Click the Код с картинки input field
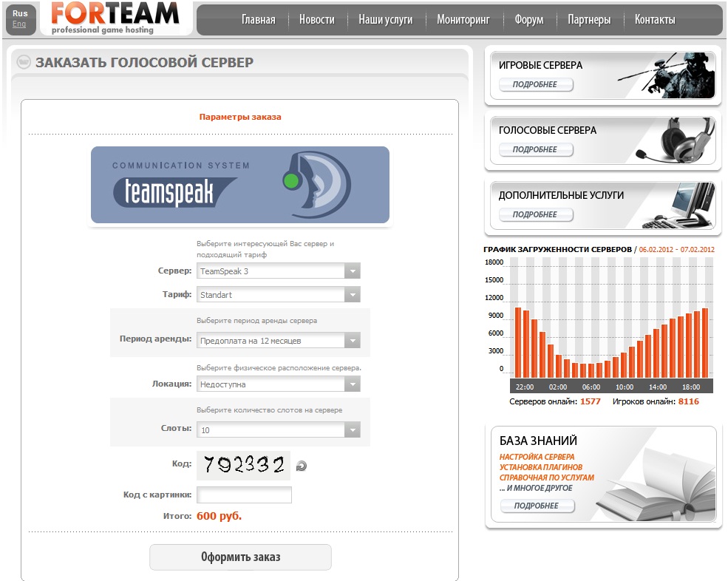 244,495
